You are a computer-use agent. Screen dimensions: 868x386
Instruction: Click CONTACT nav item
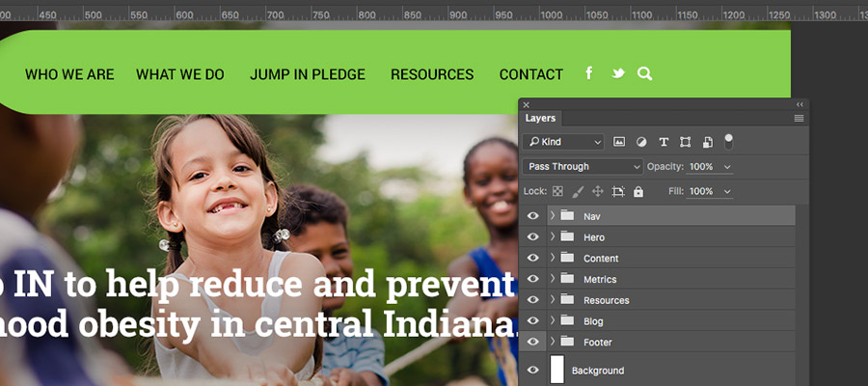point(530,74)
